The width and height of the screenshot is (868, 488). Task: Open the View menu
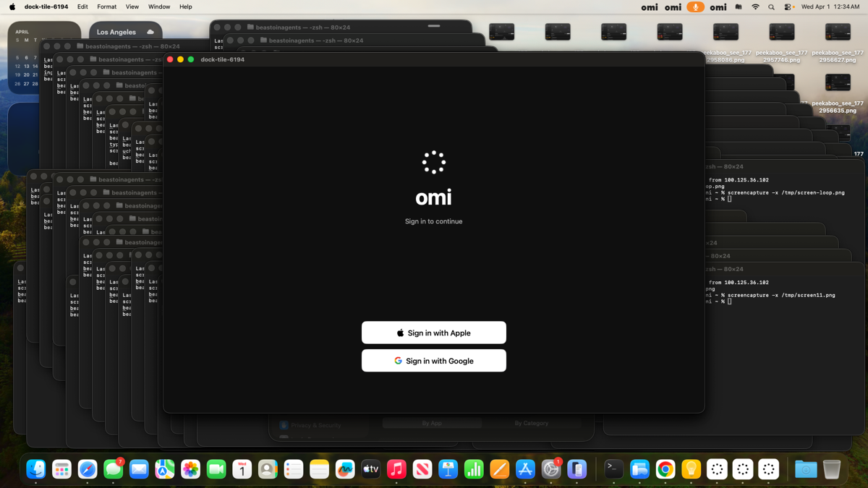(x=132, y=7)
